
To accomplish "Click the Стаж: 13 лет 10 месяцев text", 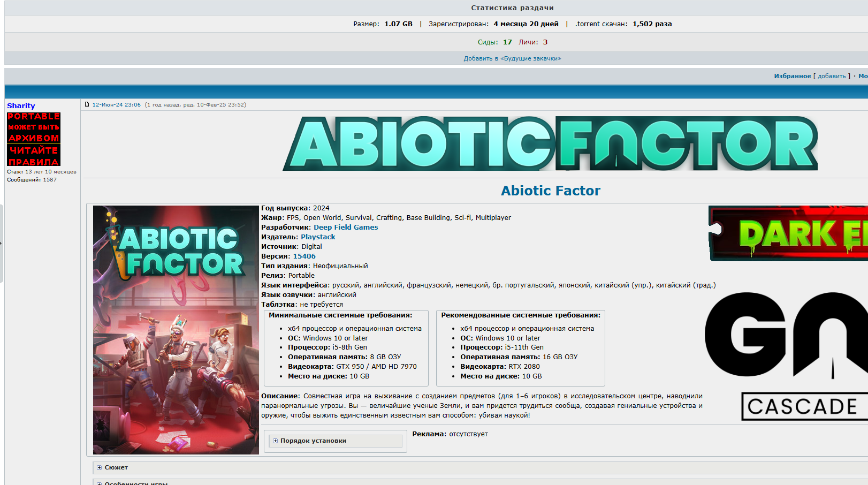I will 42,172.
